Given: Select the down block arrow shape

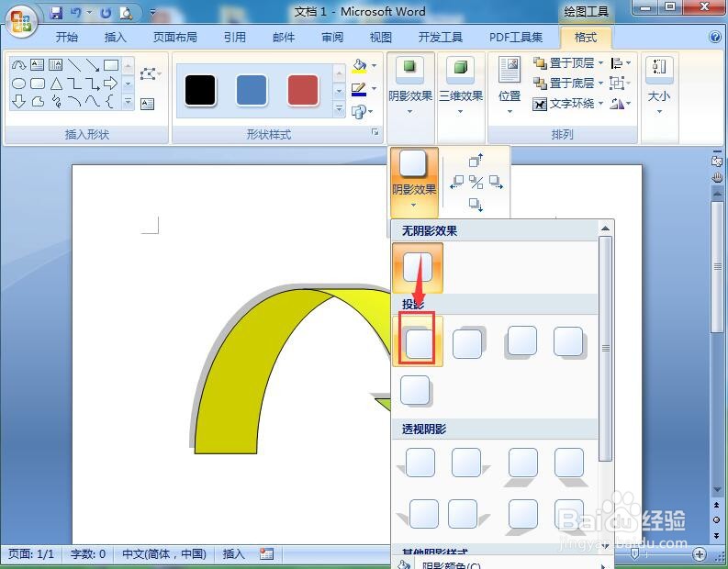Looking at the screenshot, I should point(18,101).
